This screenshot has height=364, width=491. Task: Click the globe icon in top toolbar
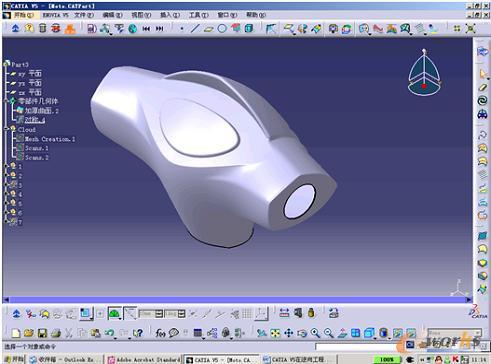tap(133, 29)
